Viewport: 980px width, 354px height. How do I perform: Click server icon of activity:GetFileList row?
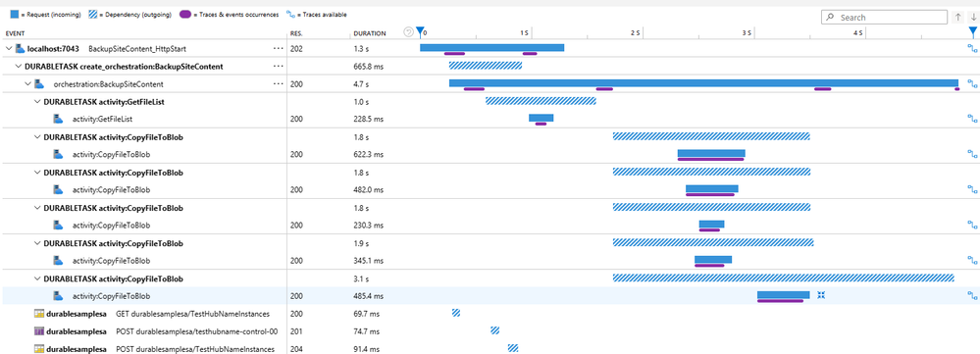click(58, 119)
